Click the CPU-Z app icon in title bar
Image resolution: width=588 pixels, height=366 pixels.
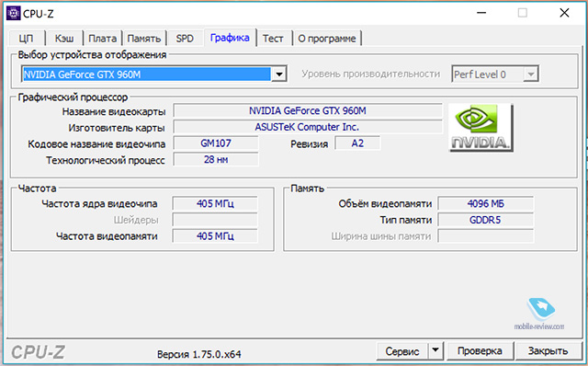click(x=14, y=14)
